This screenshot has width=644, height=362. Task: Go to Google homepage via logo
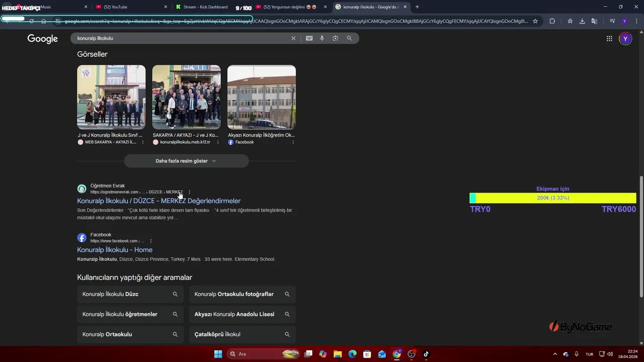click(43, 39)
